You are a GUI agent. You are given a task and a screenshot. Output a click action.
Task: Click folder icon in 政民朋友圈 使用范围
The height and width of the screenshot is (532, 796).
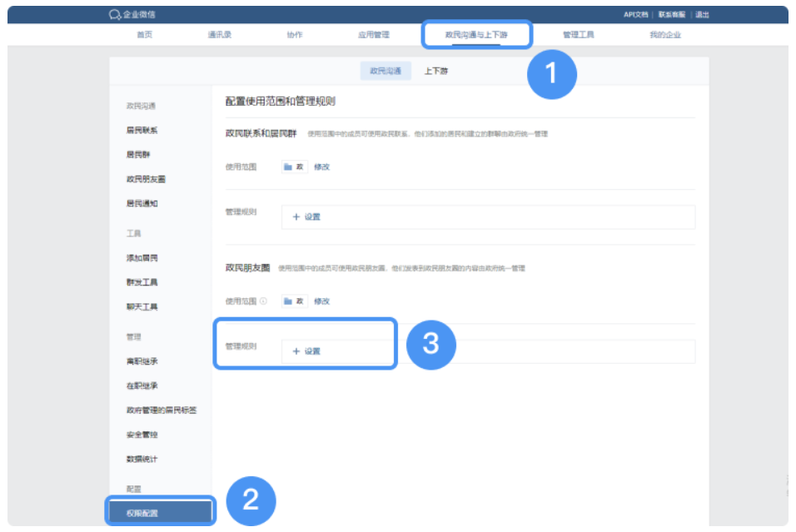point(288,301)
